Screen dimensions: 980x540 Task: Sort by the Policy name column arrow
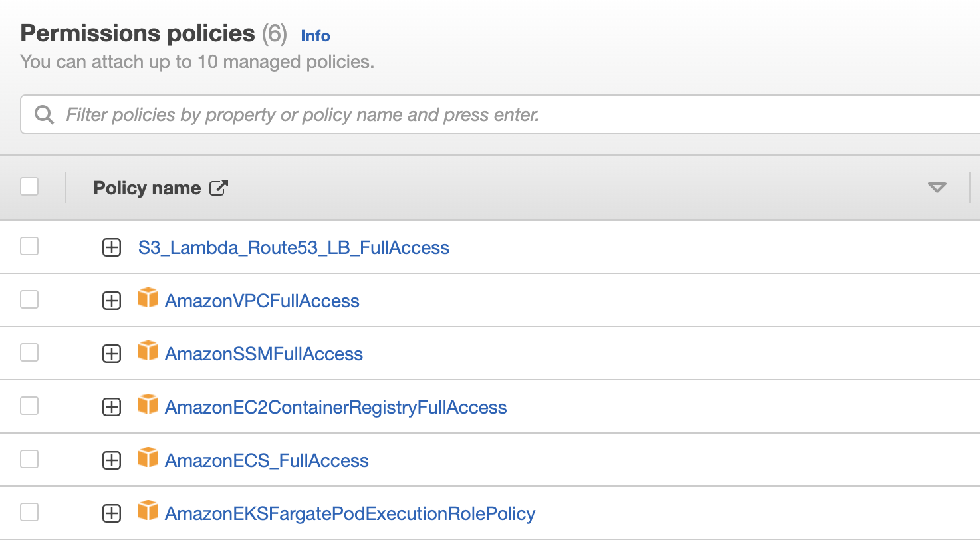pos(937,188)
